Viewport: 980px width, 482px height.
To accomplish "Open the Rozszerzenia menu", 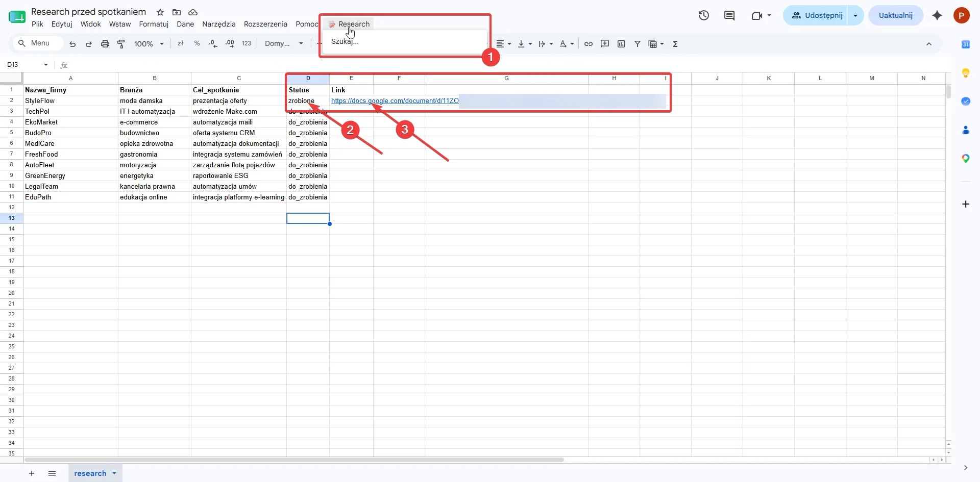I will (x=265, y=24).
